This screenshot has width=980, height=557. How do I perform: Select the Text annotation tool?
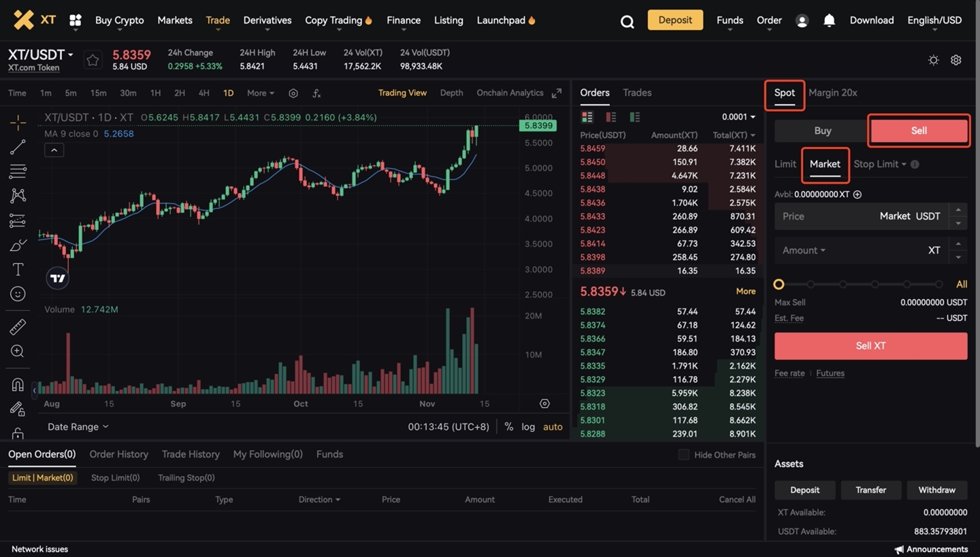tap(18, 269)
